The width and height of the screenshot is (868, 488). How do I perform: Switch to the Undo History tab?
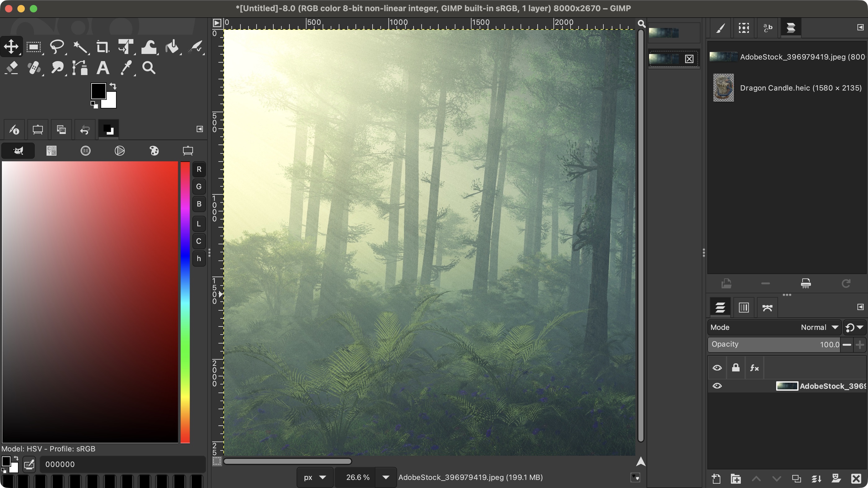coord(85,129)
